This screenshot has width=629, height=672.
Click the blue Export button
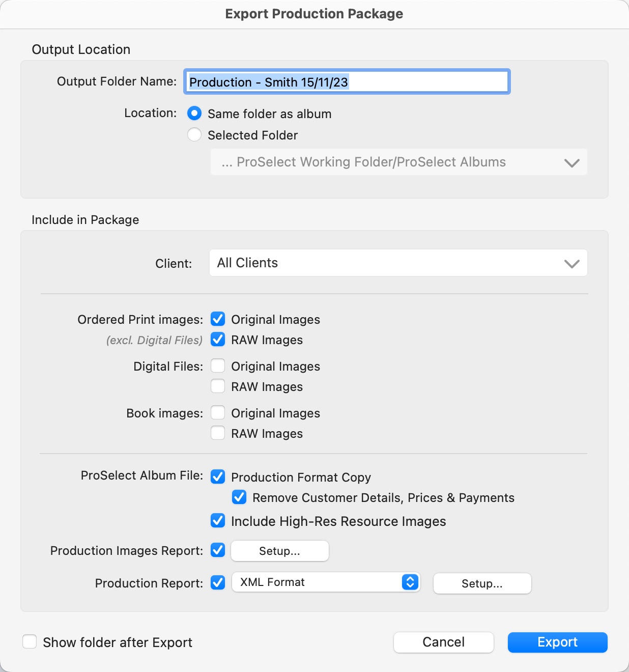click(x=557, y=642)
